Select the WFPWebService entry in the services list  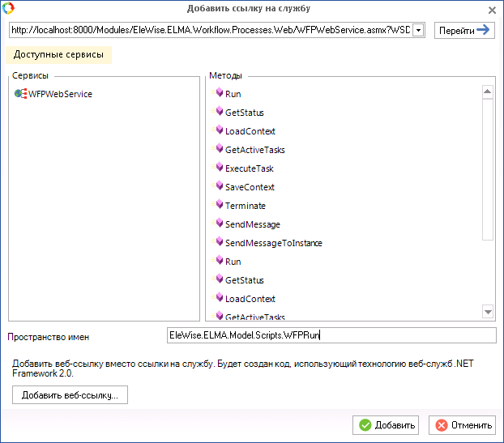coord(60,94)
